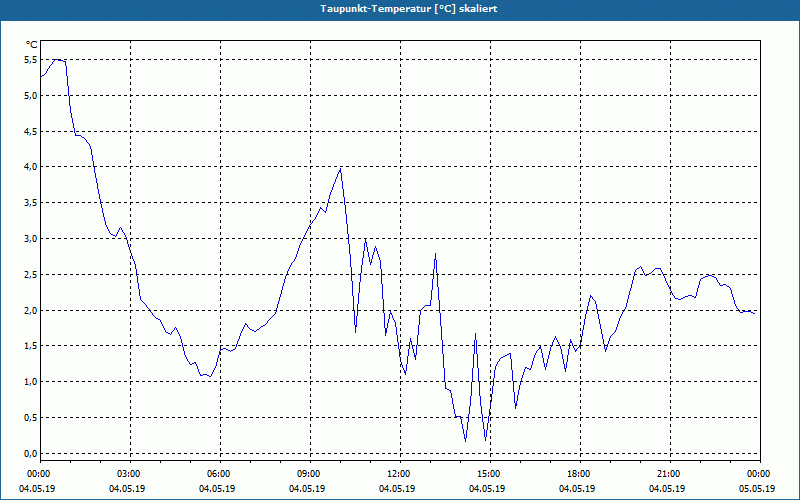Select the 0,5 y-axis value
This screenshot has height=500, width=800.
click(x=31, y=417)
